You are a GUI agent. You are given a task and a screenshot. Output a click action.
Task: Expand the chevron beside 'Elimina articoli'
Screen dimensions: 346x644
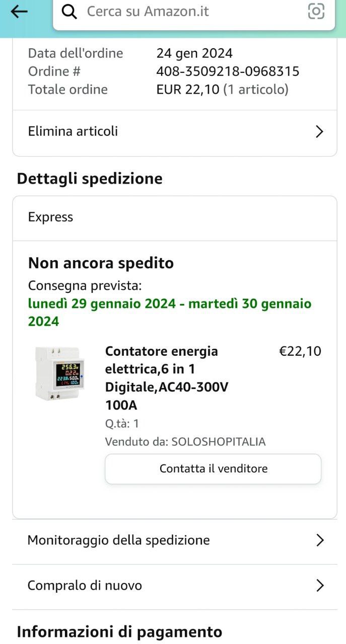pos(319,132)
